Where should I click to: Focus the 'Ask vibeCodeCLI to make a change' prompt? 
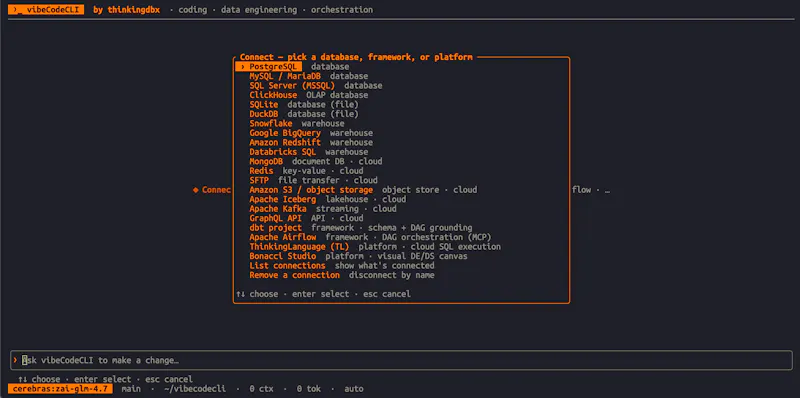point(401,360)
